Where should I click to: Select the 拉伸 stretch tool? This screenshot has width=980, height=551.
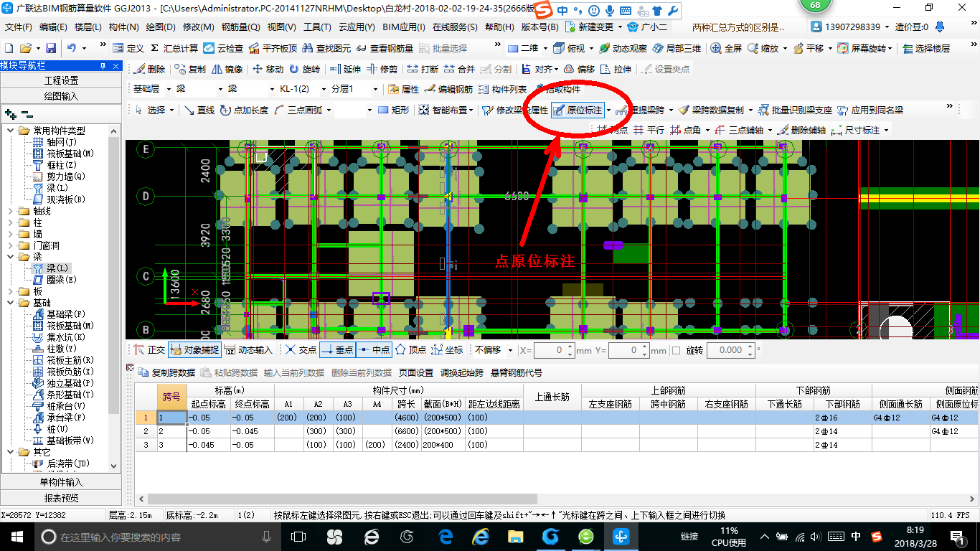click(x=616, y=70)
